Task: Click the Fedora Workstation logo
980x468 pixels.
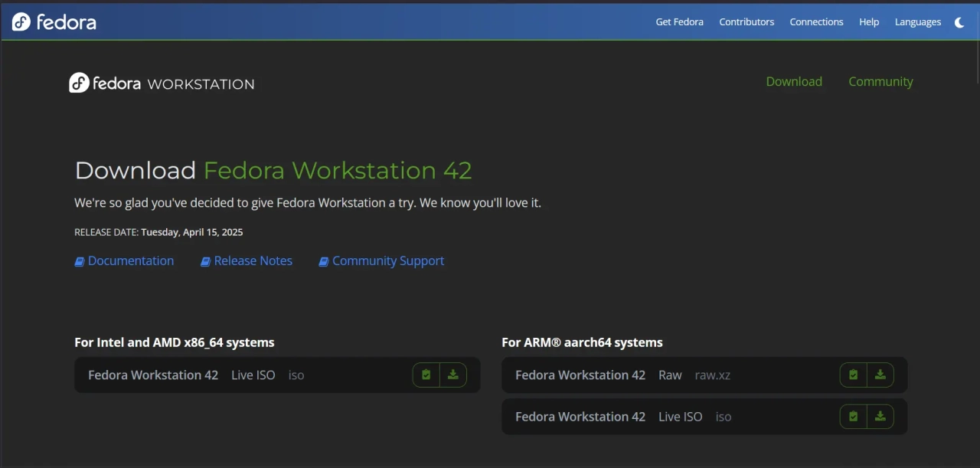Action: click(162, 83)
